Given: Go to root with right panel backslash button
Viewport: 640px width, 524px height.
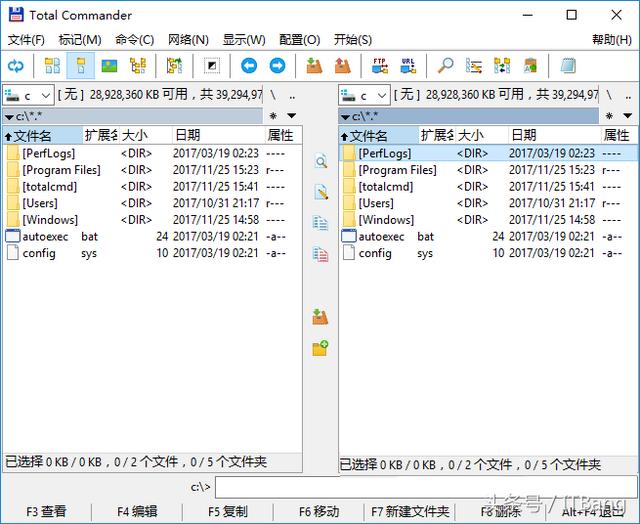Looking at the screenshot, I should click(x=609, y=95).
